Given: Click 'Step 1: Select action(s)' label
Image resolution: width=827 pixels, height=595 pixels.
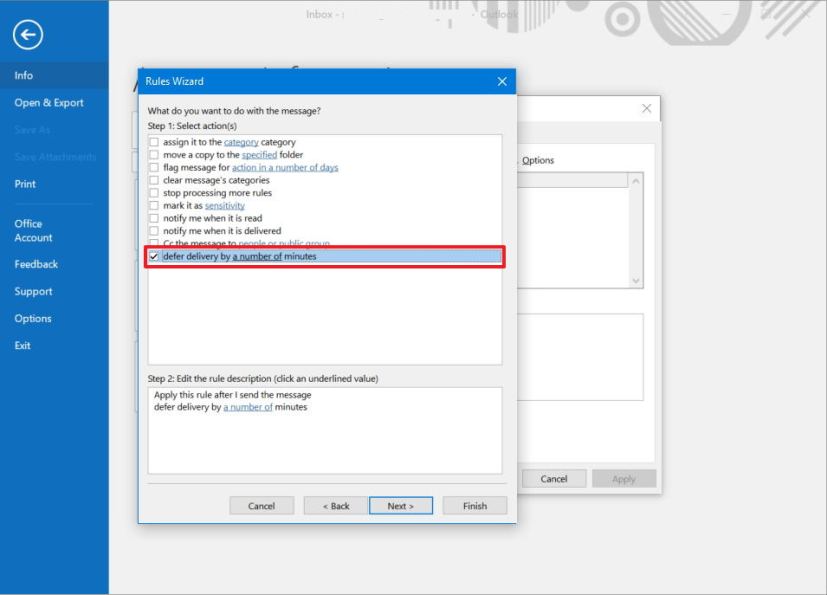Looking at the screenshot, I should (192, 126).
